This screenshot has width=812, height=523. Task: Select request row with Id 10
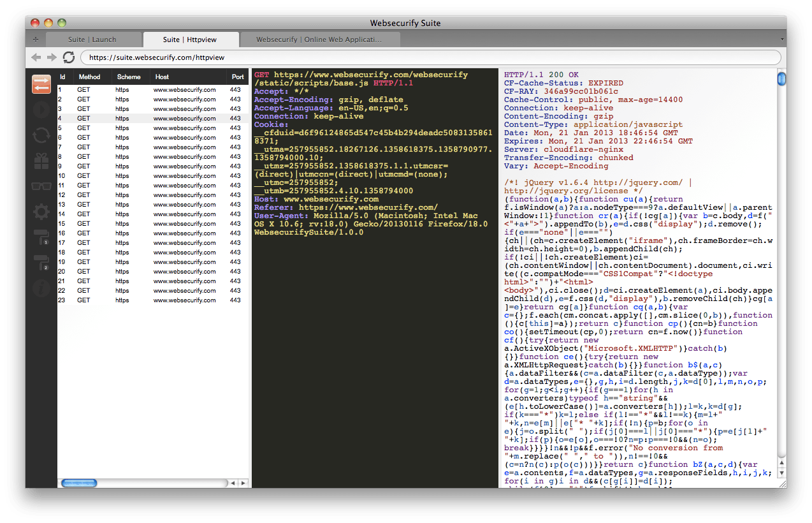pyautogui.click(x=153, y=176)
